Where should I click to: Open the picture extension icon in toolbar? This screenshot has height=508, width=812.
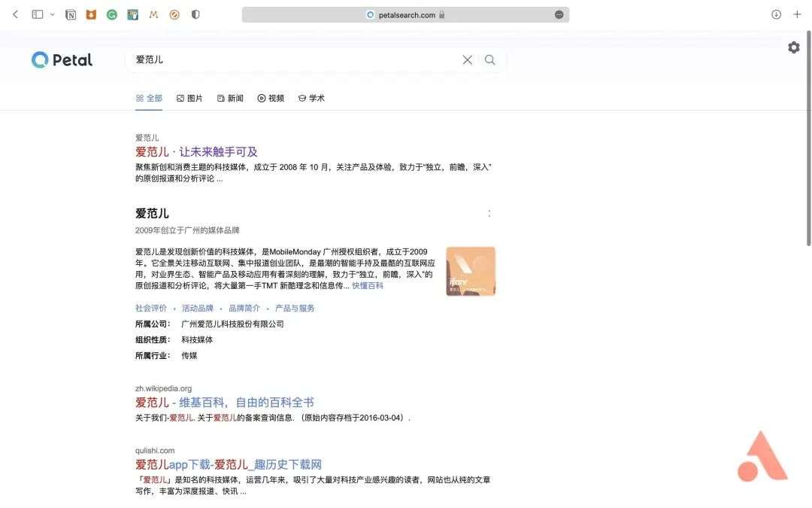click(x=133, y=14)
